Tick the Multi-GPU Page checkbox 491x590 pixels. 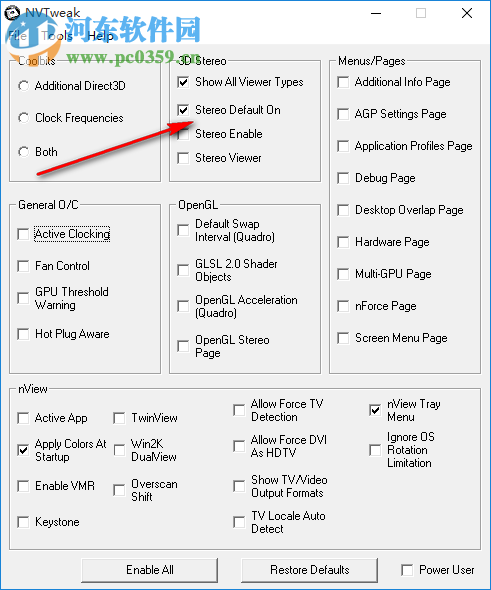tap(343, 274)
